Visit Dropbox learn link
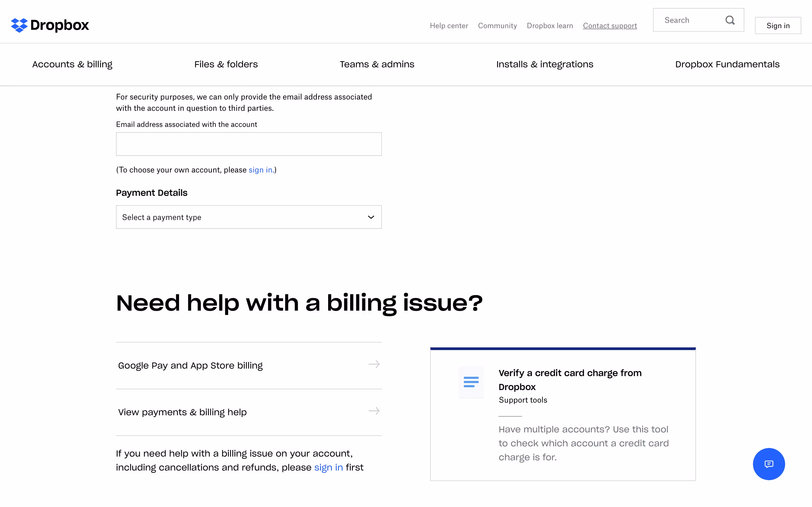Image resolution: width=812 pixels, height=507 pixels. click(x=550, y=26)
